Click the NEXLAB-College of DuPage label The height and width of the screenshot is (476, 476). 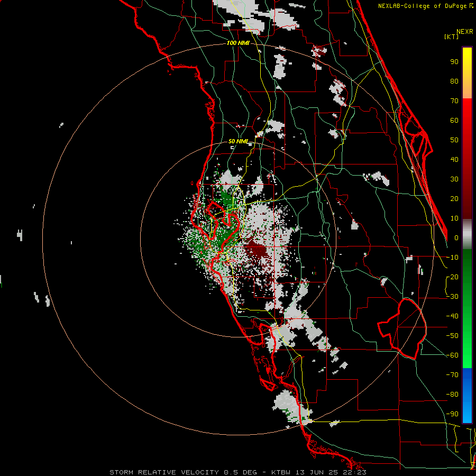(x=423, y=6)
